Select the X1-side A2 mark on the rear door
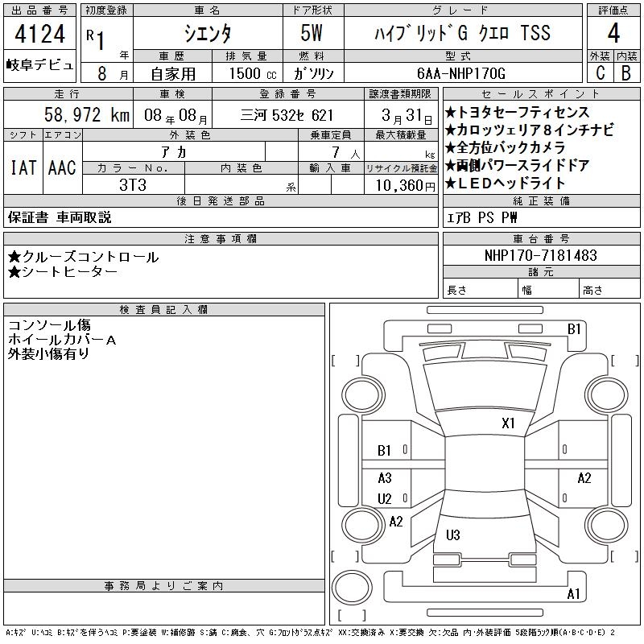Screen dimensions: 644x644 point(584,478)
